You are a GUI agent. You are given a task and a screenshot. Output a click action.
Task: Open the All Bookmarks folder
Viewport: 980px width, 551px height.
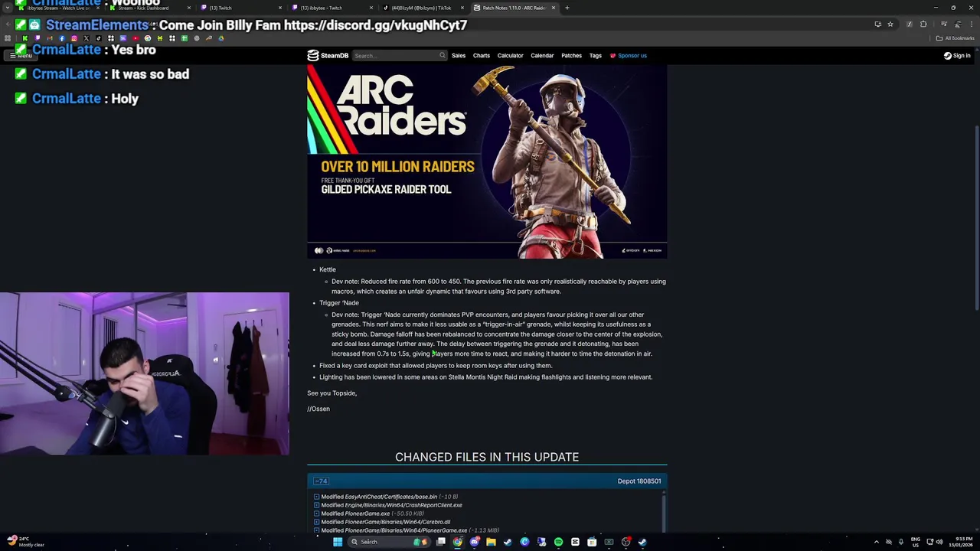955,38
